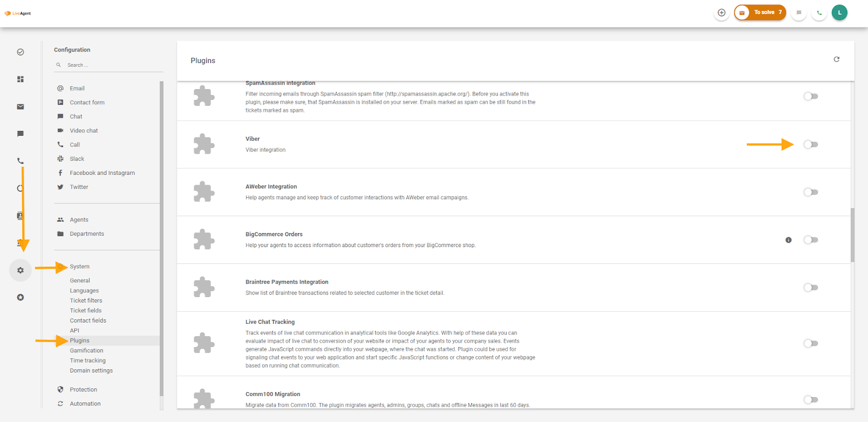
Task: Click the SpamAssassin puzzle icon
Action: pyautogui.click(x=204, y=96)
